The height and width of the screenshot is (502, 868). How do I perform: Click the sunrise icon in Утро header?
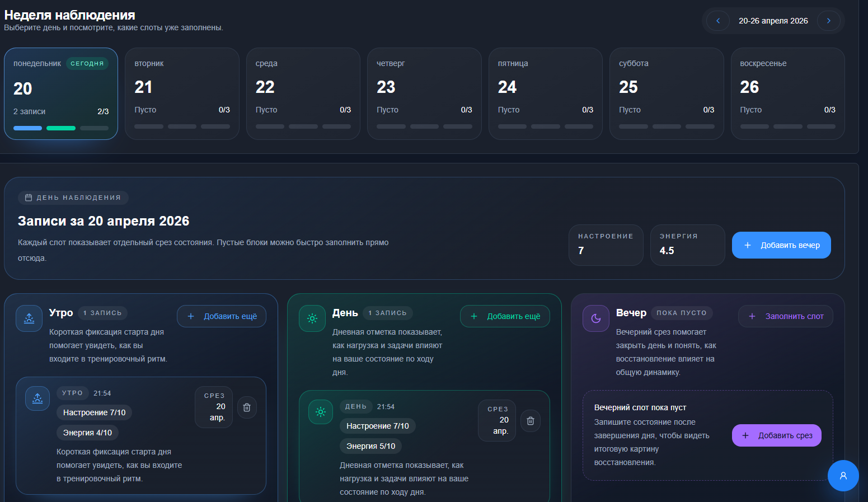coord(29,318)
